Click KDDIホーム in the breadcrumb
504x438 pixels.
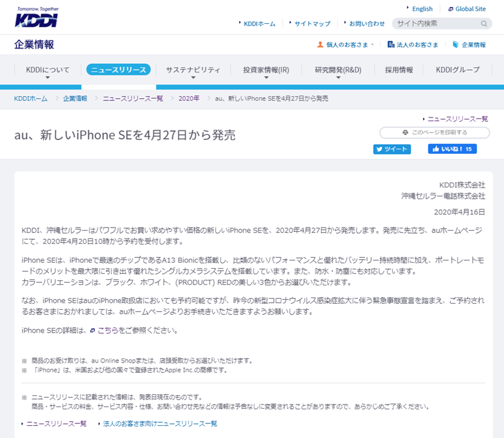30,99
